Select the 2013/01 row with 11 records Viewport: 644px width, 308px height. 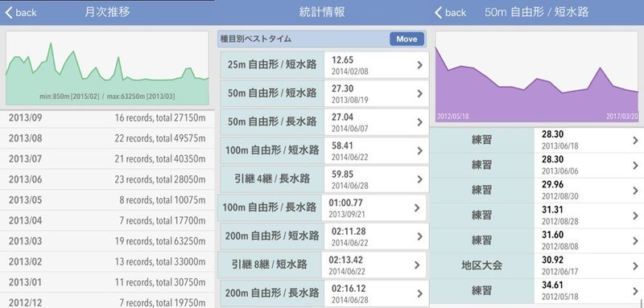pos(107,282)
